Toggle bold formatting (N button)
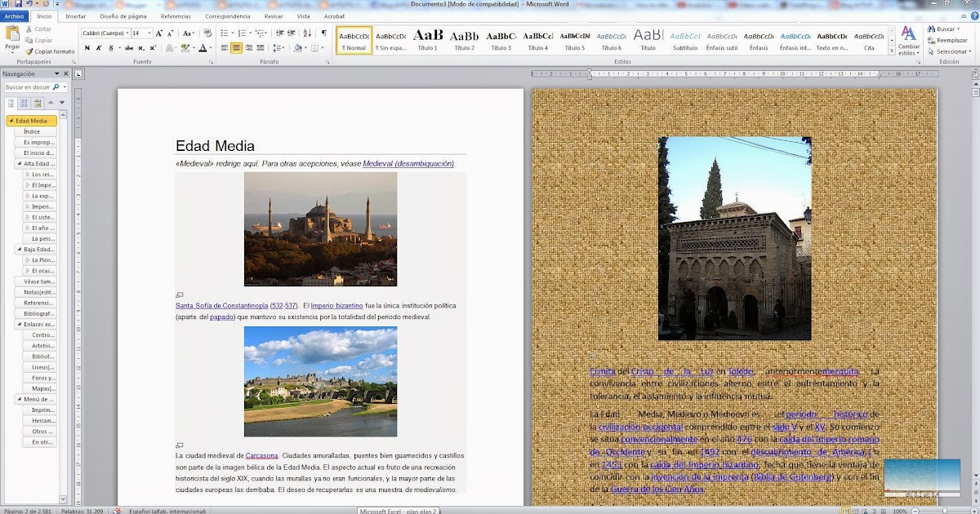Image resolution: width=980 pixels, height=514 pixels. point(87,48)
